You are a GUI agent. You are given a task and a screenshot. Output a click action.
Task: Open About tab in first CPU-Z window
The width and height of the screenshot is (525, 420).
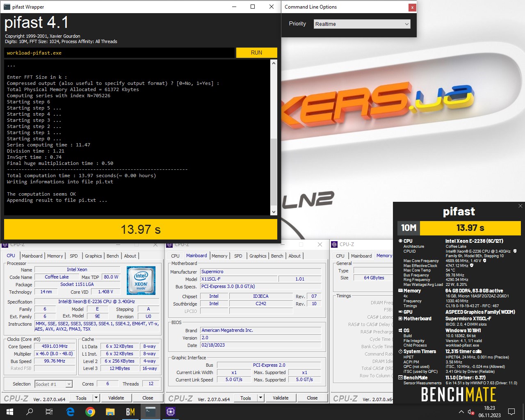pyautogui.click(x=130, y=256)
